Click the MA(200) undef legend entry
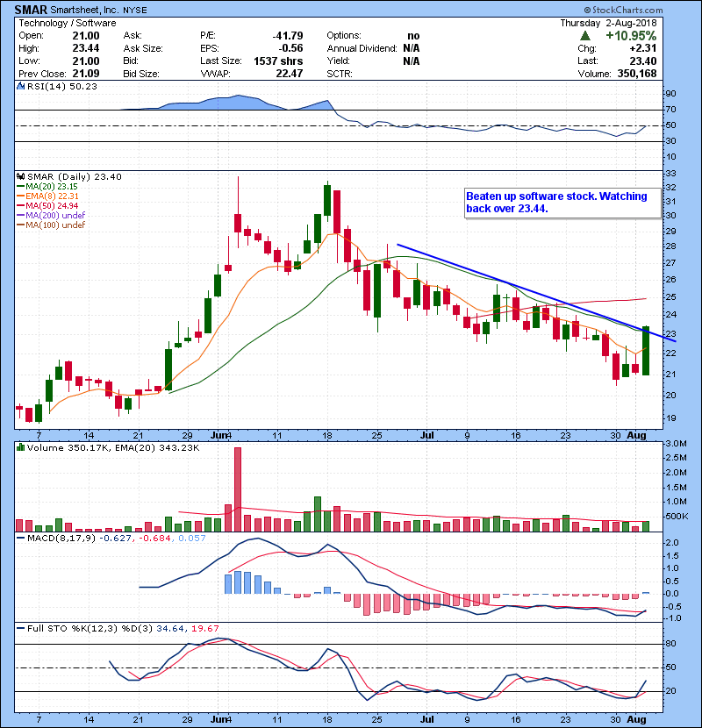Viewport: 702px width, 728px height. [x=51, y=216]
